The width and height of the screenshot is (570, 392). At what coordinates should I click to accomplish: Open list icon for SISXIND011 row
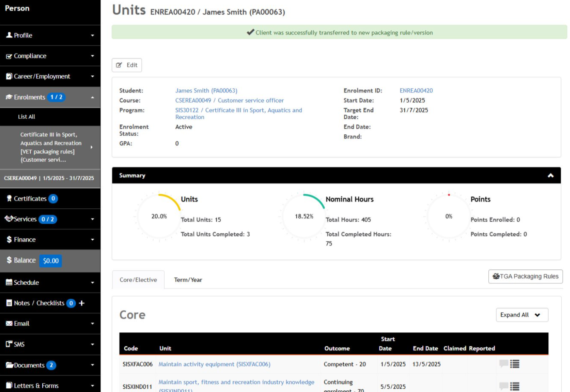[x=515, y=386]
